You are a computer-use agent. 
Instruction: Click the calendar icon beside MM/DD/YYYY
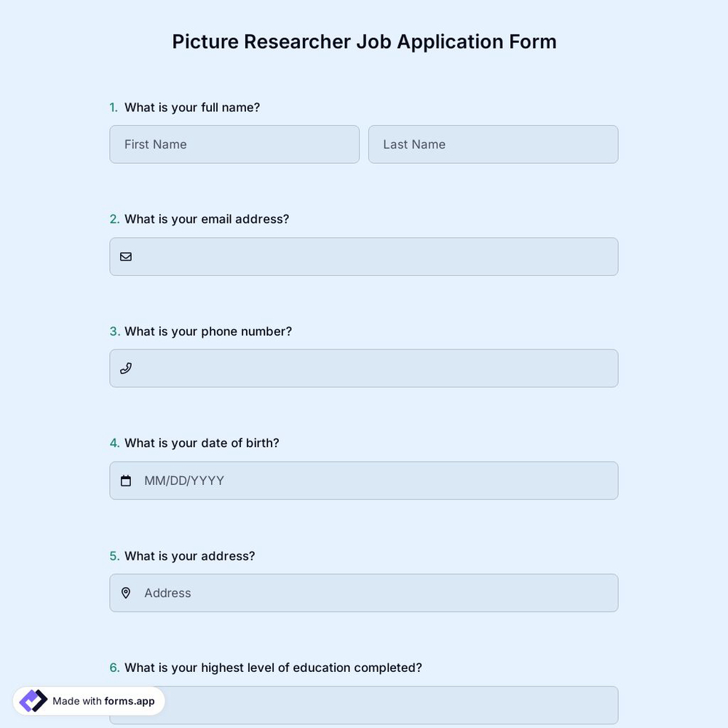125,480
